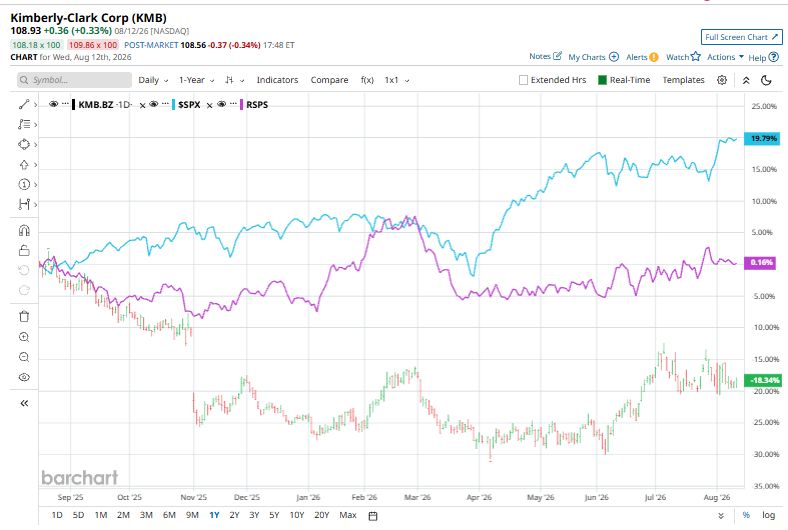Open the Compare menu

click(x=329, y=80)
